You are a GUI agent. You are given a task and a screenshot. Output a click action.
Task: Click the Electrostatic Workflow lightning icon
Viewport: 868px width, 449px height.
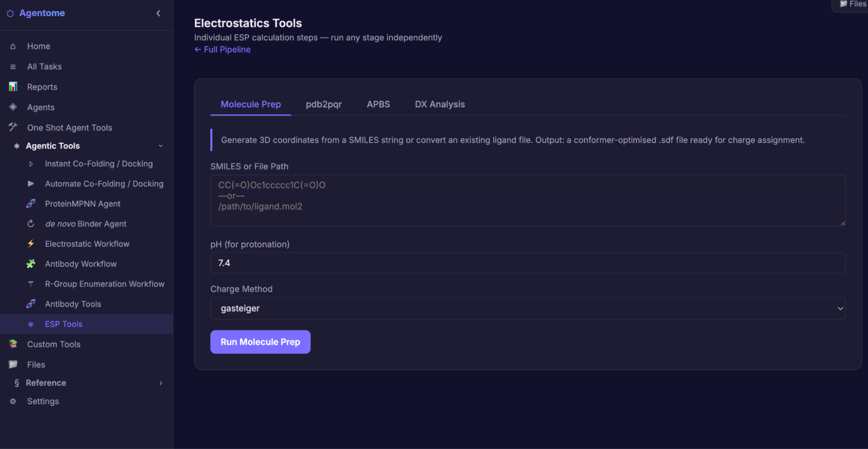[31, 244]
